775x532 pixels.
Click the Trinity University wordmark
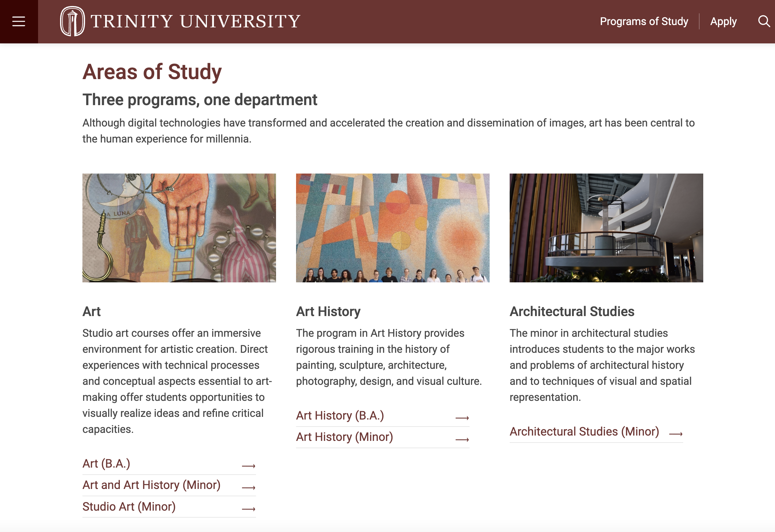coord(196,21)
